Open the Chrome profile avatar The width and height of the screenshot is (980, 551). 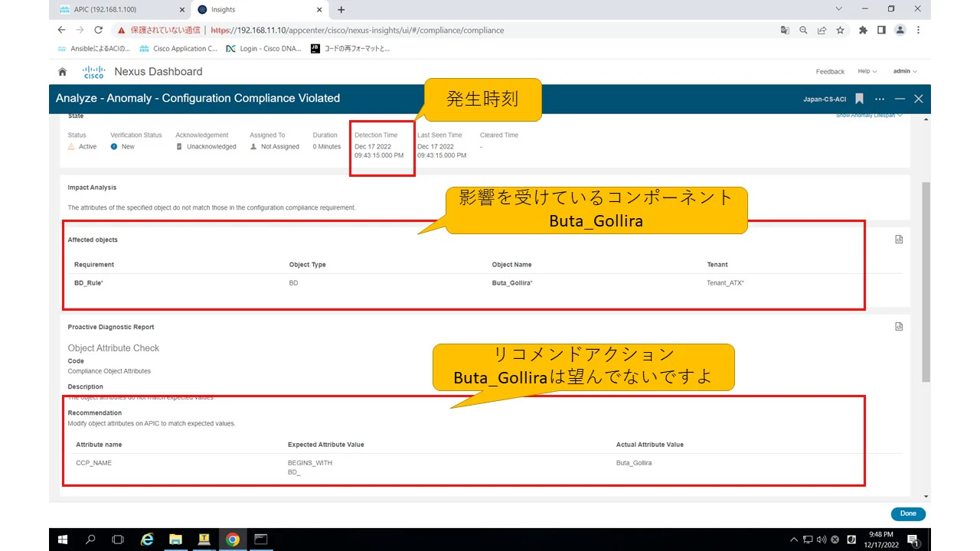(900, 30)
